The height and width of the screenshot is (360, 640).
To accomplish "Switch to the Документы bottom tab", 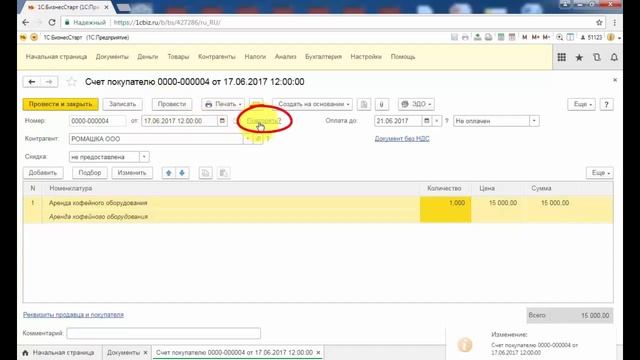I will point(123,353).
